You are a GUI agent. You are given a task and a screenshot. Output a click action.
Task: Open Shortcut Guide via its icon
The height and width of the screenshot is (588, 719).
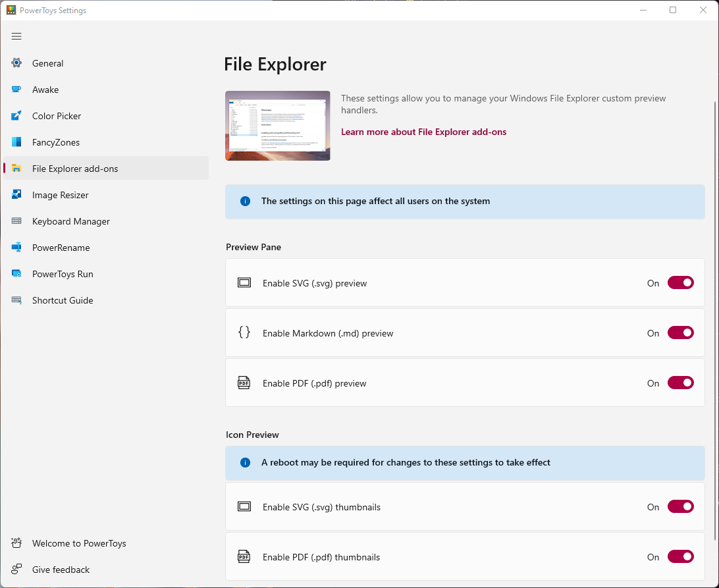pos(16,300)
